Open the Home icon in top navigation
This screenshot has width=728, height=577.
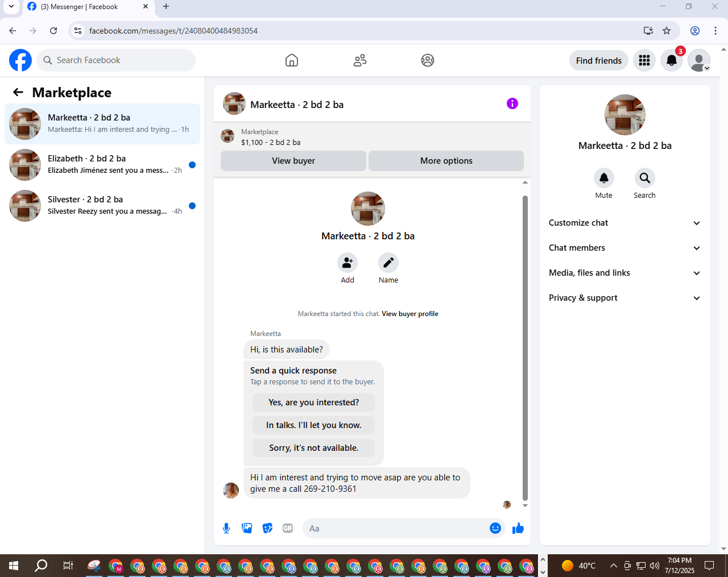[x=292, y=60]
